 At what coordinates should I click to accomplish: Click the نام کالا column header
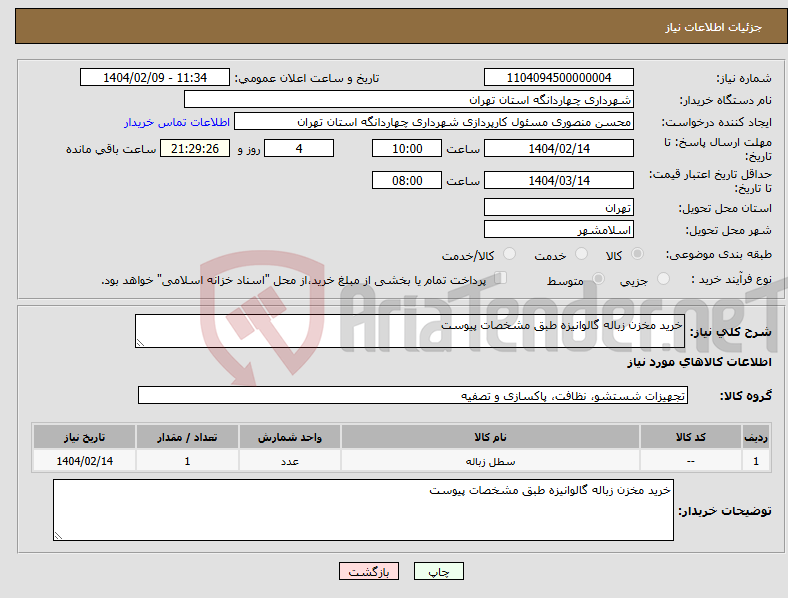(490, 437)
